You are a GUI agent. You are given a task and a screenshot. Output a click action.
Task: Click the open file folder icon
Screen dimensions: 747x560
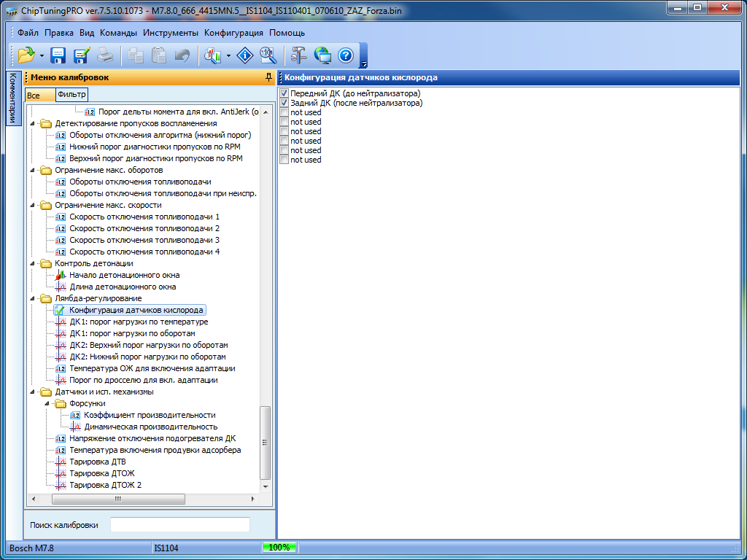click(x=26, y=55)
